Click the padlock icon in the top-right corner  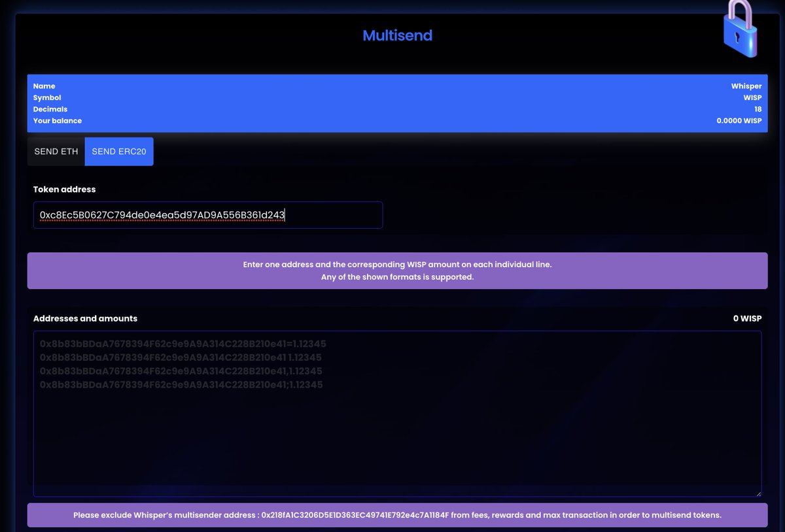[740, 29]
